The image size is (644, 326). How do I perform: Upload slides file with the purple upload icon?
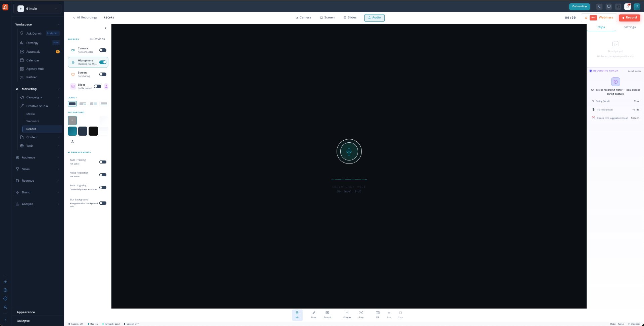click(106, 86)
